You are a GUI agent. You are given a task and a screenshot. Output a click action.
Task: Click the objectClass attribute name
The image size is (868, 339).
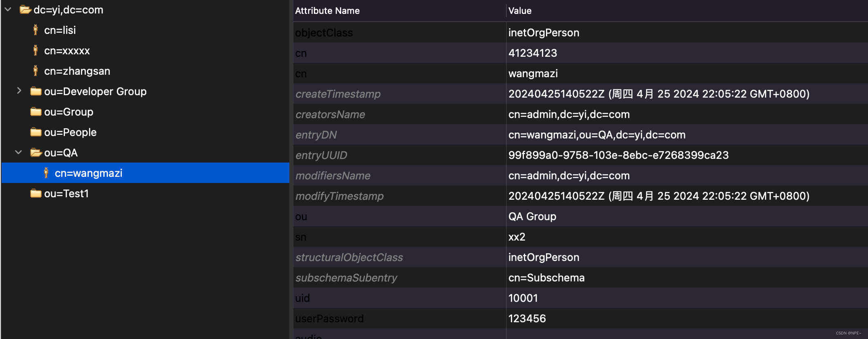[x=324, y=33]
